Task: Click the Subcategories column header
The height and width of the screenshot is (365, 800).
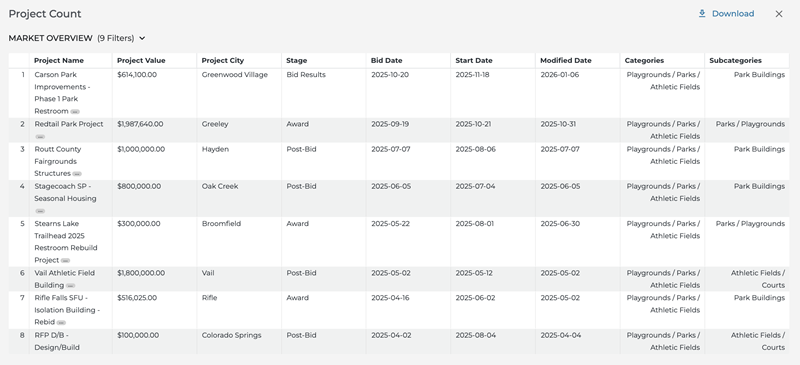Action: coord(735,60)
